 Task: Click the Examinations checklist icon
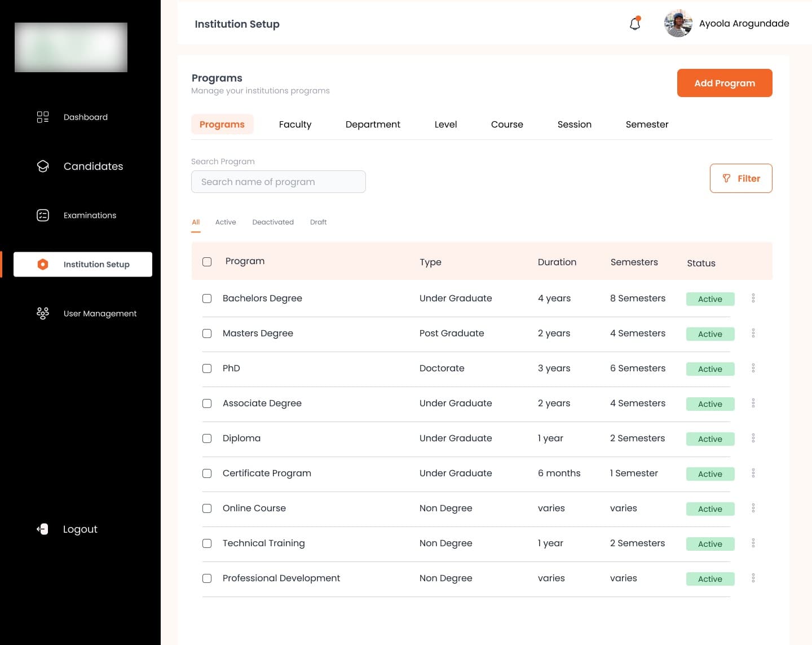[43, 215]
